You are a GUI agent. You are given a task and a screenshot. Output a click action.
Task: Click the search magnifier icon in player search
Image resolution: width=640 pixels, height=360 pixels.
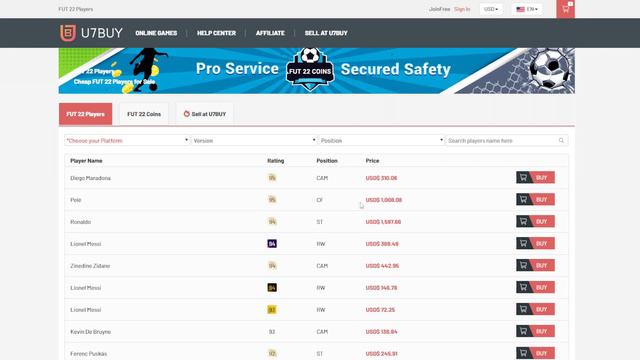tap(561, 140)
